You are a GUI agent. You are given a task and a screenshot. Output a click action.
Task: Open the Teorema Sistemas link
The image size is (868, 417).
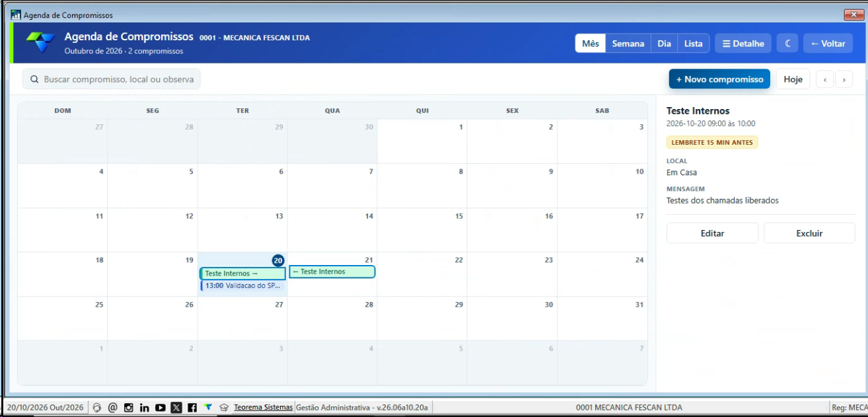coord(263,407)
